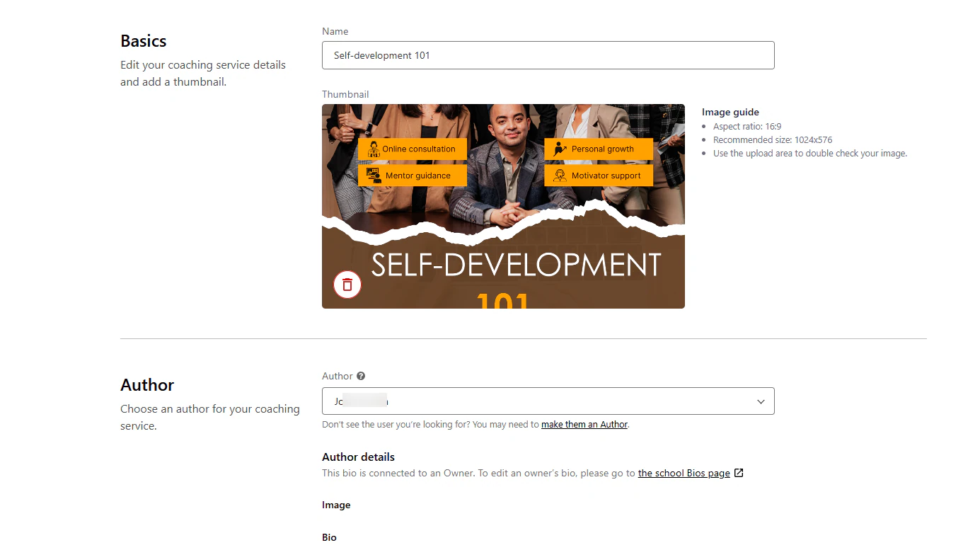Click 'Choose an author for your coaching service' text

click(x=210, y=418)
